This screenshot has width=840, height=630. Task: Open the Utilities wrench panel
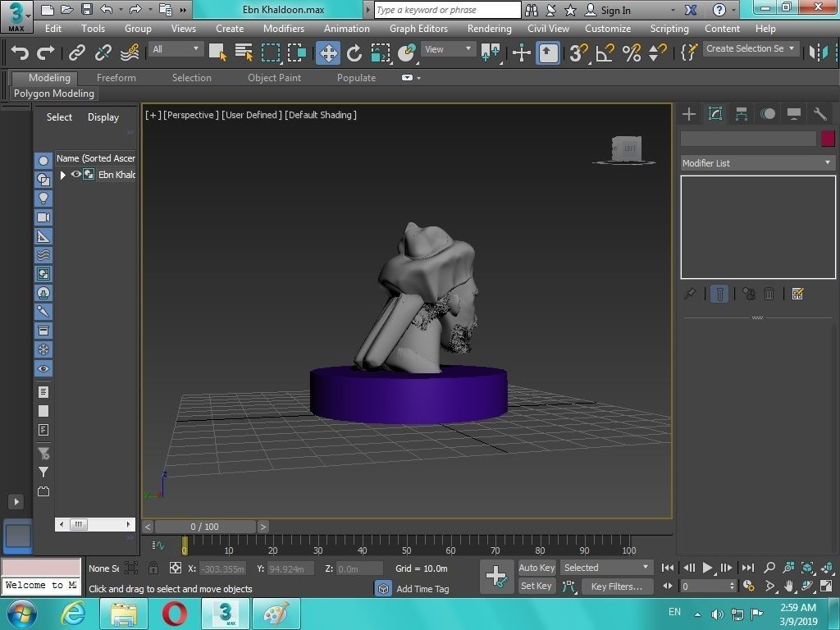(x=819, y=114)
